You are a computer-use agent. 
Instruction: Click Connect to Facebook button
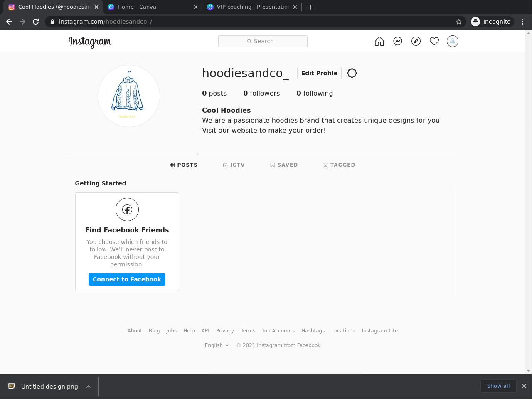pyautogui.click(x=127, y=279)
